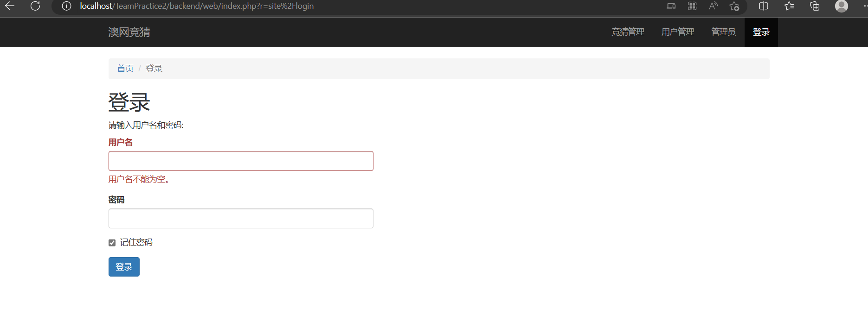Add this page to favorites with star-plus icon
This screenshot has width=868, height=334.
pyautogui.click(x=734, y=6)
